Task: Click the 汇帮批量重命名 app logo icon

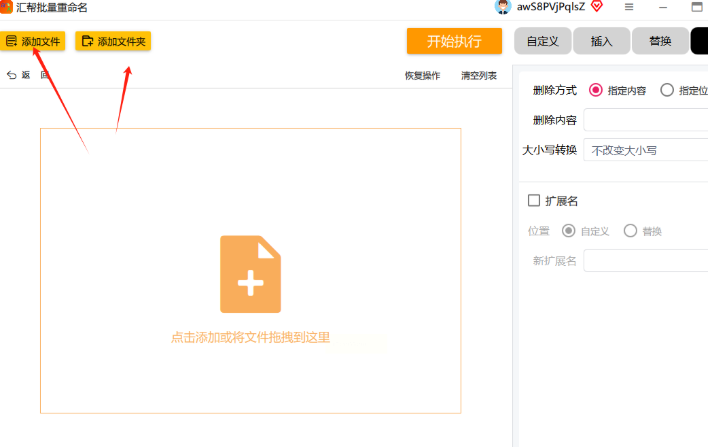Action: (x=7, y=7)
